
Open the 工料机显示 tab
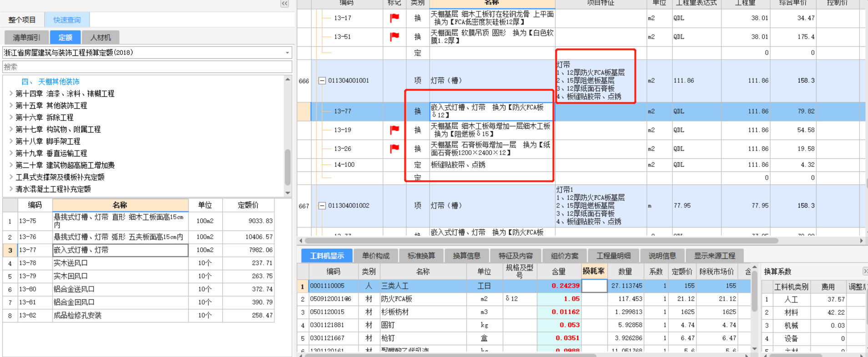[327, 256]
